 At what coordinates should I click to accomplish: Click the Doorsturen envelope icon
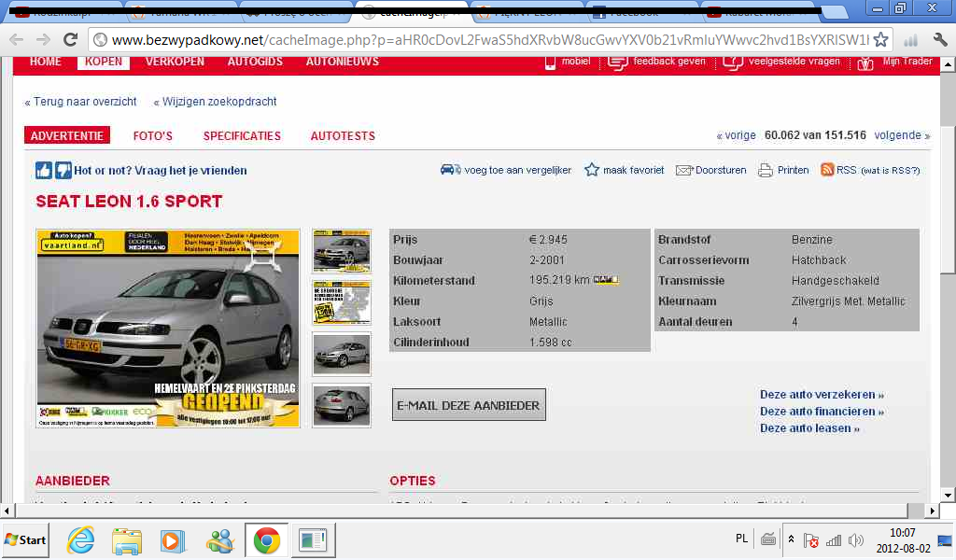[x=684, y=170]
